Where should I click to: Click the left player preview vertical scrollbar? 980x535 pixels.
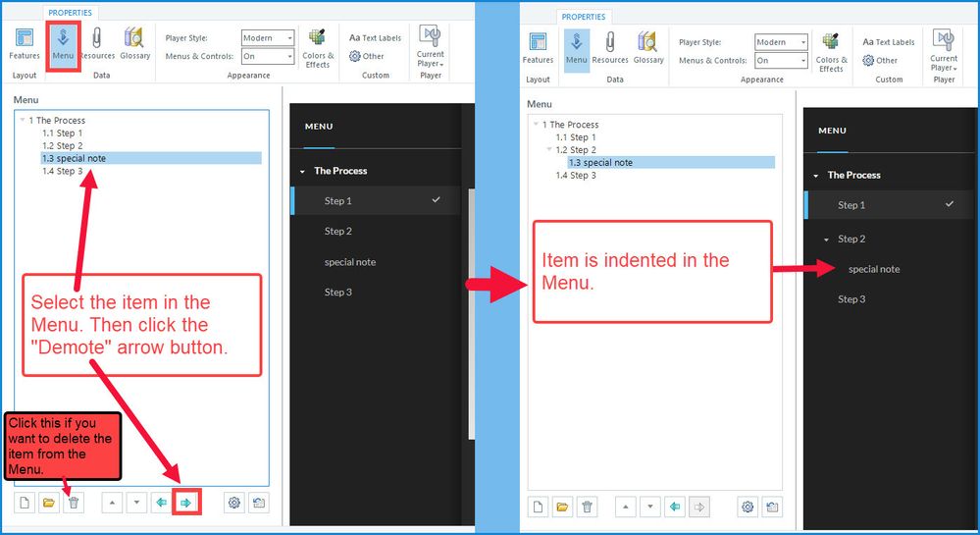coord(471,314)
